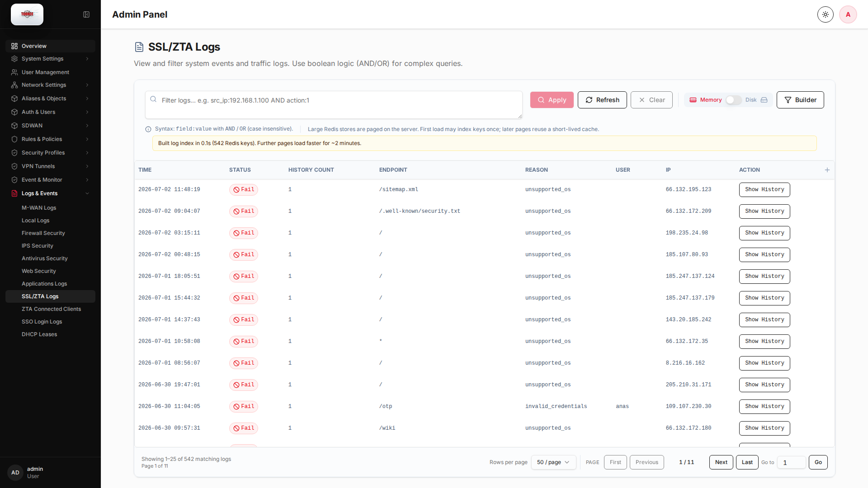Add a column with the plus icon
This screenshot has width=868, height=488.
point(827,170)
